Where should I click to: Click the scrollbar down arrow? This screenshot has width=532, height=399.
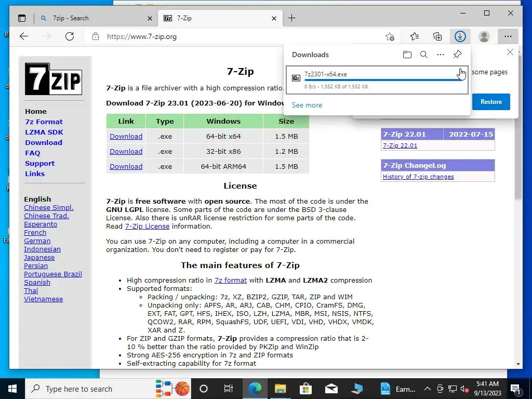click(x=518, y=364)
